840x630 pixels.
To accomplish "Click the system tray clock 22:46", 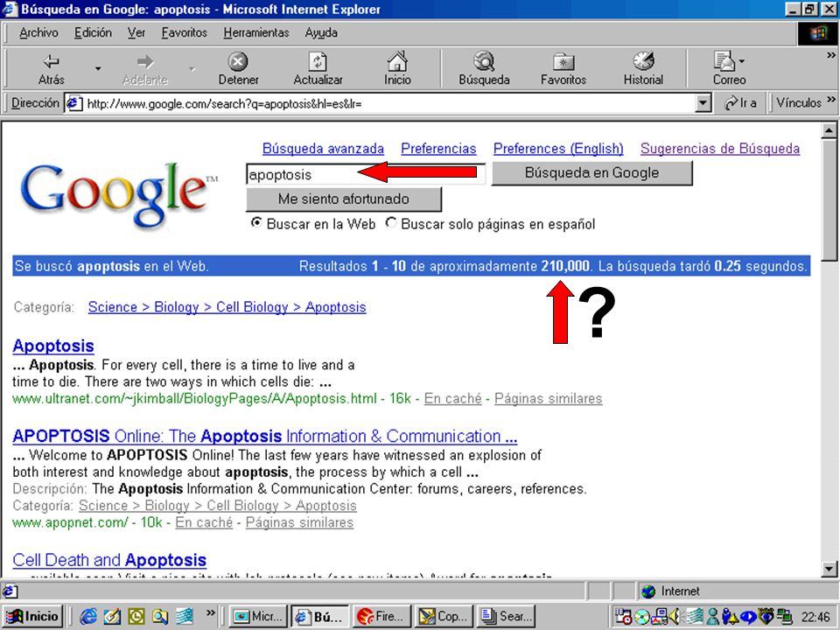I will (x=815, y=617).
